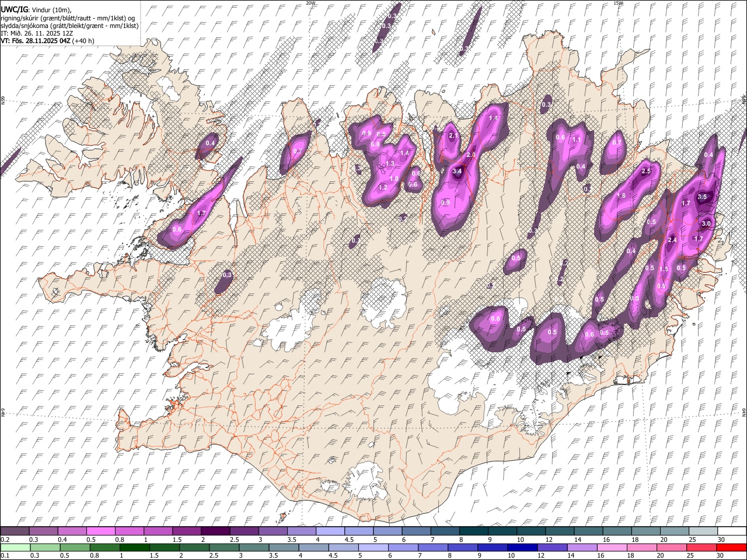Click the bright red 30 swatch in bottom legend
747x560 pixels.
731,547
